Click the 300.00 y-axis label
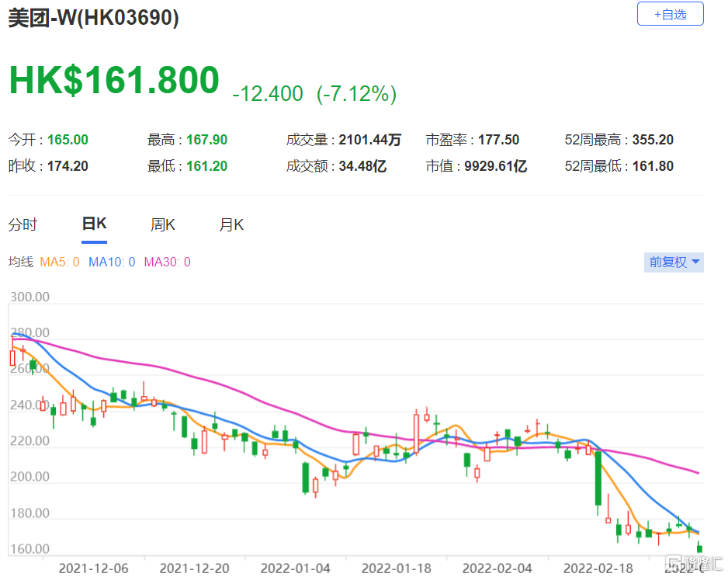 [29, 297]
